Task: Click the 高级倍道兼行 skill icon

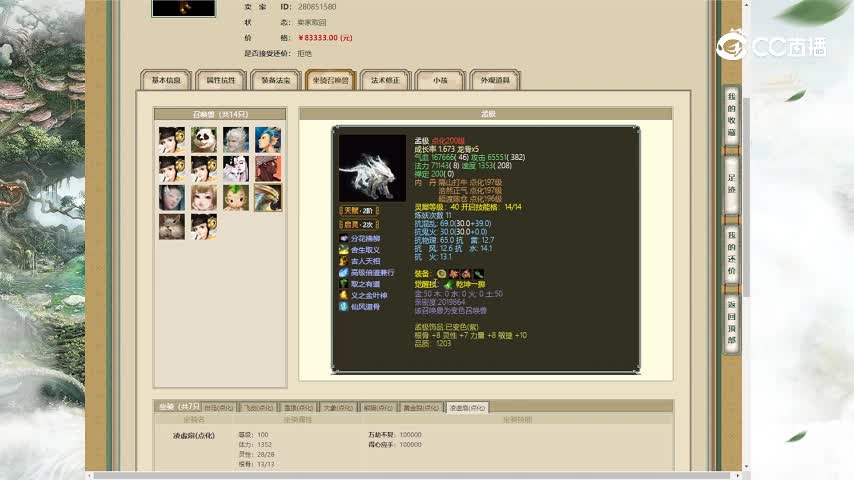Action: click(x=344, y=272)
